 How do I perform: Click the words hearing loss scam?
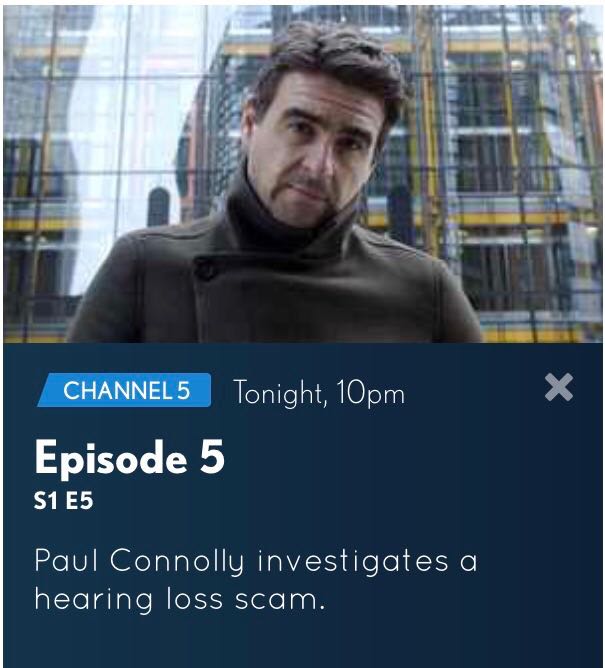pos(177,599)
